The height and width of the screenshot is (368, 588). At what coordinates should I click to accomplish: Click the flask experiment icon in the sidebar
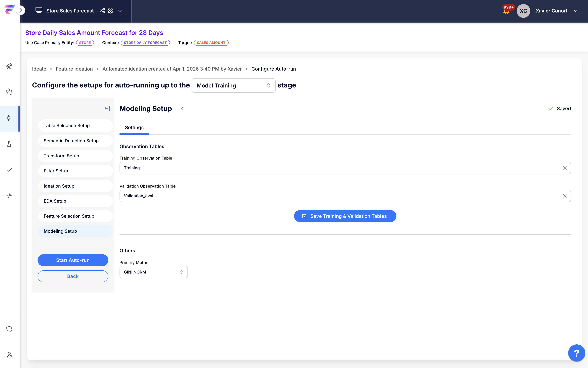pos(9,144)
